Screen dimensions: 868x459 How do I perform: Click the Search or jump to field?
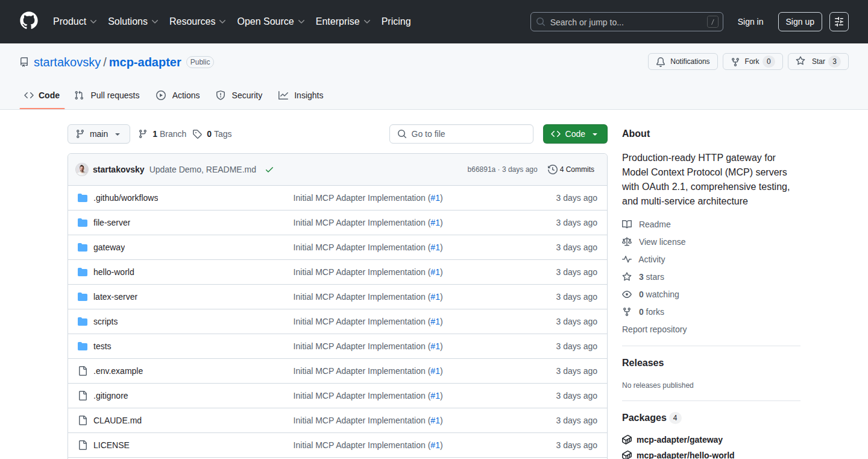click(x=627, y=22)
